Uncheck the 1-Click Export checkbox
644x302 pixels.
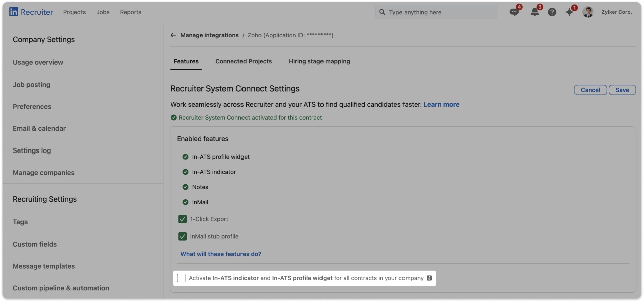pyautogui.click(x=182, y=219)
